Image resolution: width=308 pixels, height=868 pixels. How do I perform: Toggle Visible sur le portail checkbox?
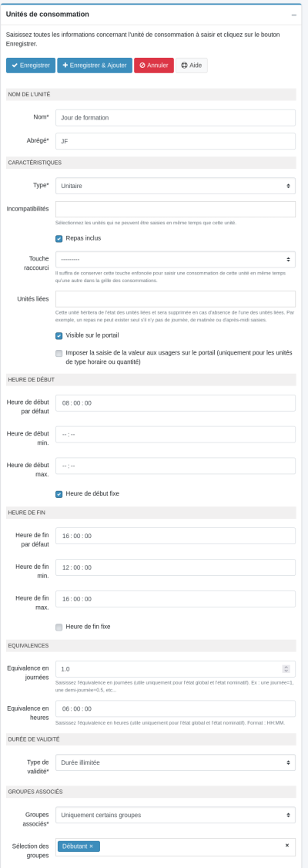[59, 335]
